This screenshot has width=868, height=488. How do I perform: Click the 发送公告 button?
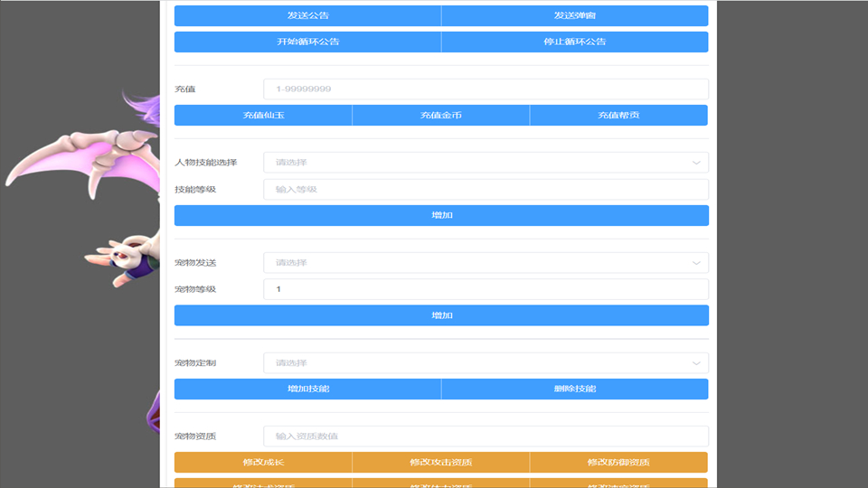pos(307,15)
